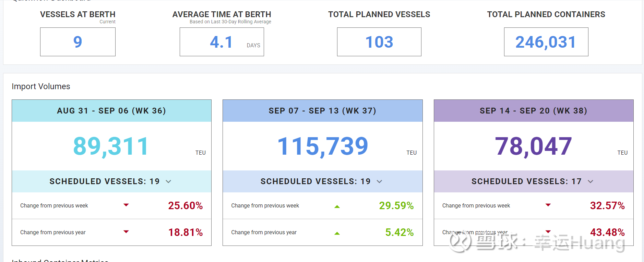Viewport: 644px width, 262px height.
Task: Expand Week 36 scheduled vessels chevron
Action: coord(168,181)
